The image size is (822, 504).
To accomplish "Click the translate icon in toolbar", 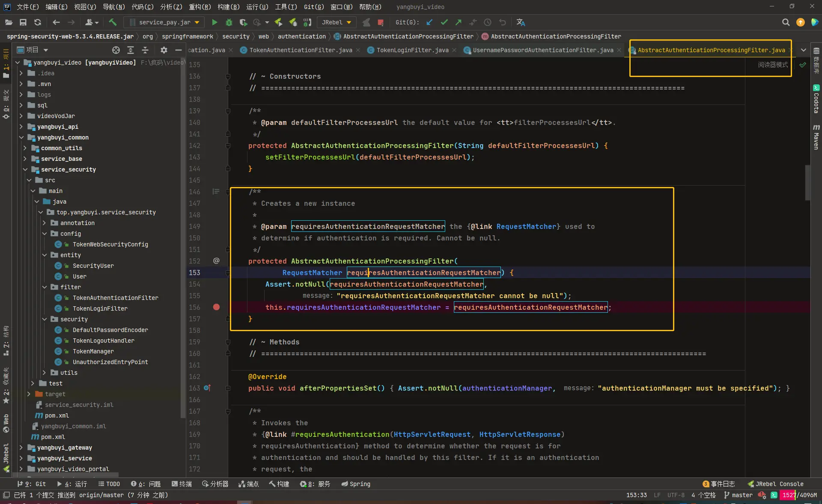I will 521,22.
